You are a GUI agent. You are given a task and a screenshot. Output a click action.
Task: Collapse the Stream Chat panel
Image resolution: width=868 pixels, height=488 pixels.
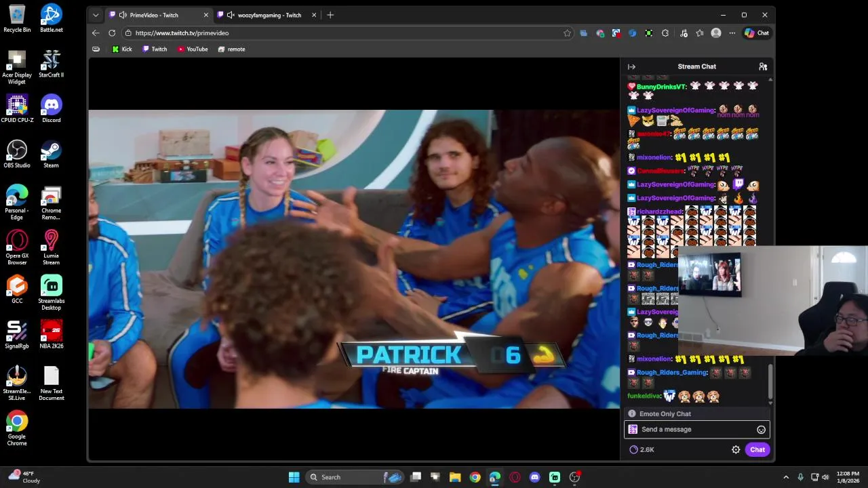click(631, 66)
